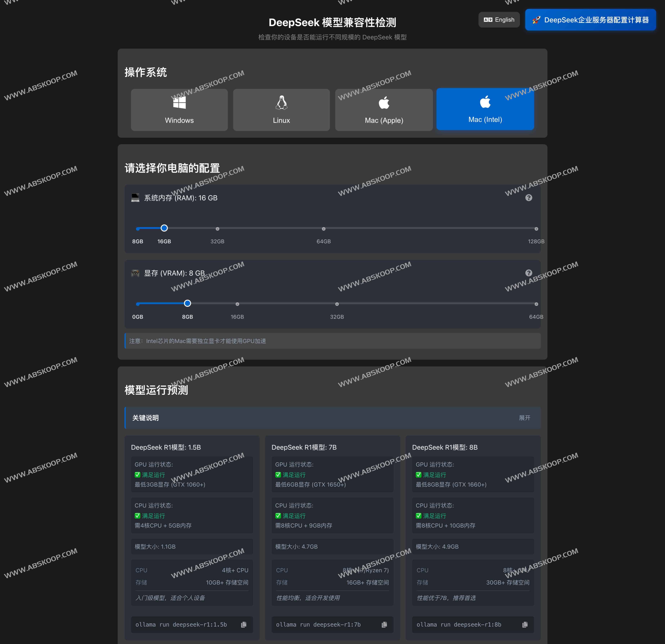Click the 32GB tick on the RAM slider

tap(217, 229)
